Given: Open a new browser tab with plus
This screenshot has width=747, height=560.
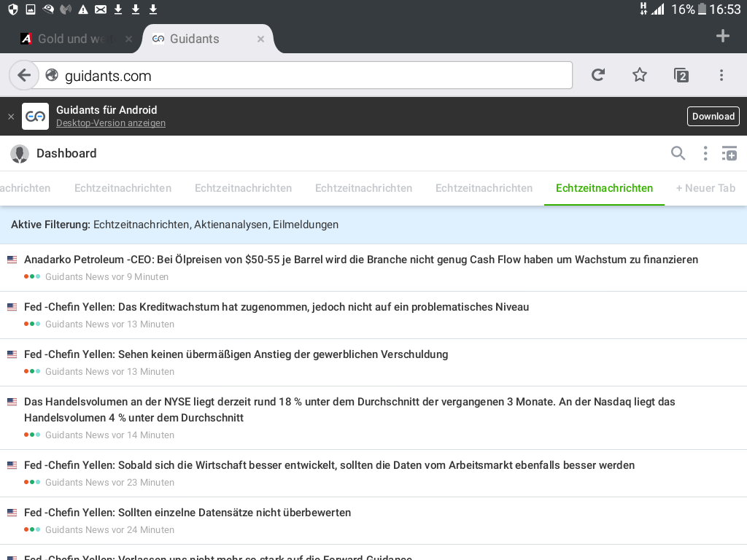Looking at the screenshot, I should click(x=722, y=36).
